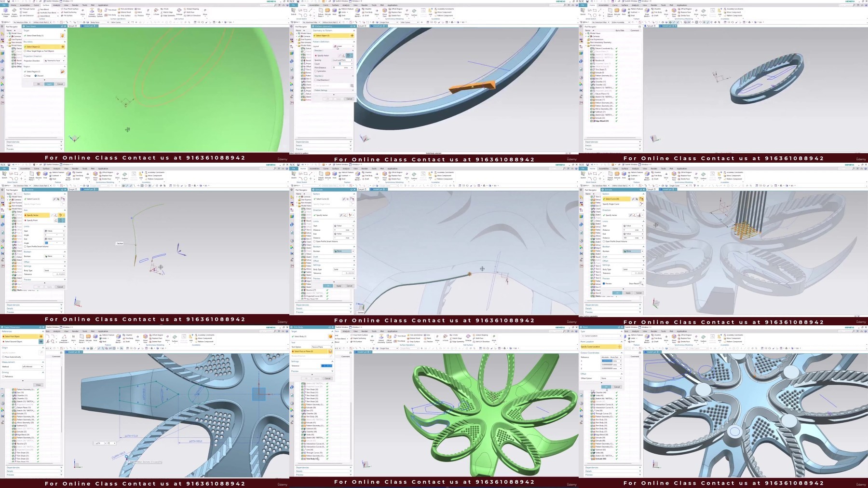Select Discard radio in Trim Sheet dialog
This screenshot has height=488, width=868.
[x=36, y=76]
